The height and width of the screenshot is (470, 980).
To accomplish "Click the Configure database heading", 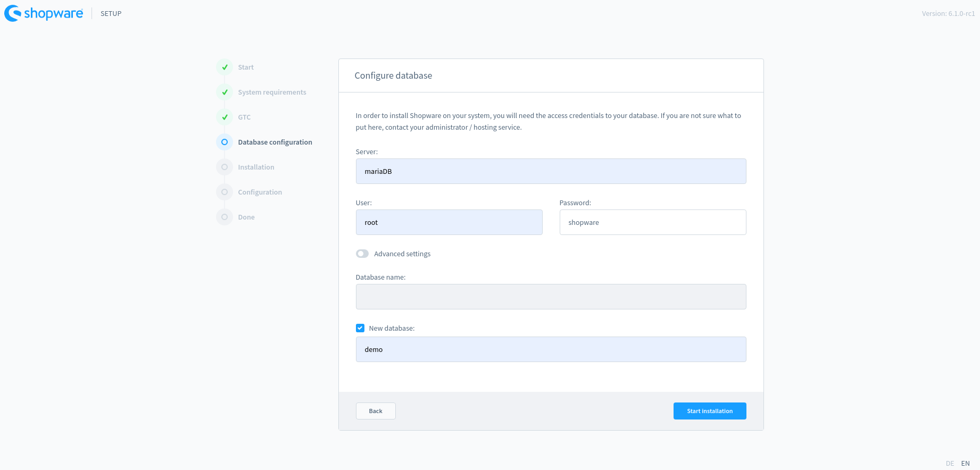I will (x=393, y=75).
